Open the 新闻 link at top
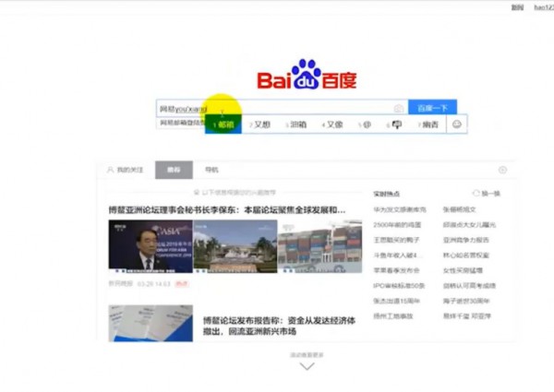554x392 pixels. [x=517, y=7]
